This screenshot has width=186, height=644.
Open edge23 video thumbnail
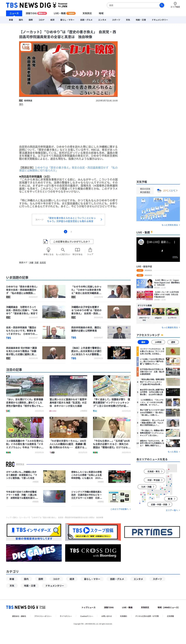pyautogui.click(x=158, y=312)
